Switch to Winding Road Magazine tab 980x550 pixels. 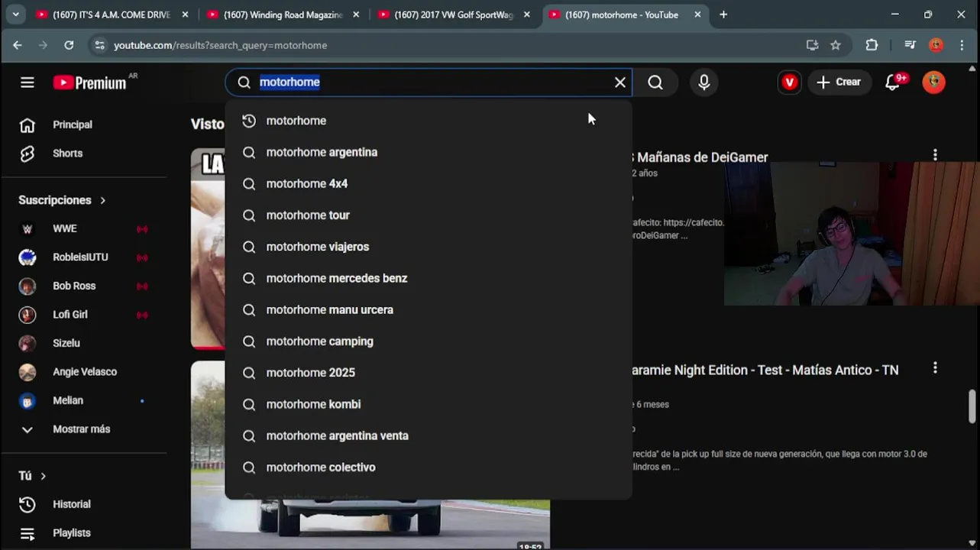pos(283,15)
